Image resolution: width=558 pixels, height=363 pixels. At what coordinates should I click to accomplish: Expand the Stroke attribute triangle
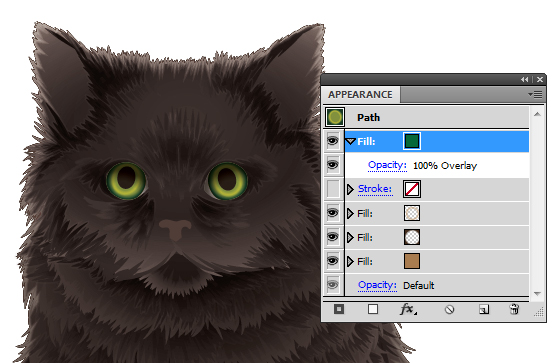350,189
